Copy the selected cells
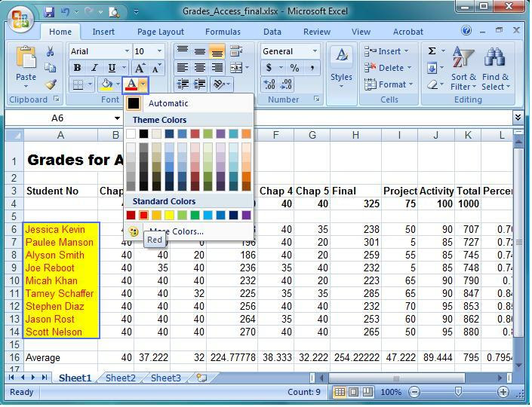532x407 pixels. point(51,67)
